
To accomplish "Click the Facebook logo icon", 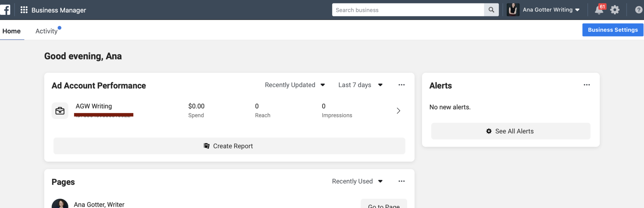I will 5,10.
